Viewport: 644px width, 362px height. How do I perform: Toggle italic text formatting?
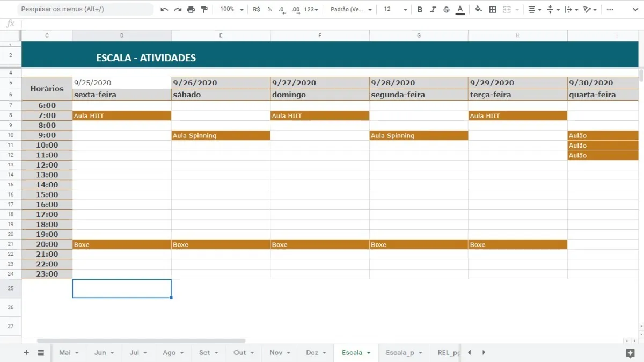pos(433,10)
